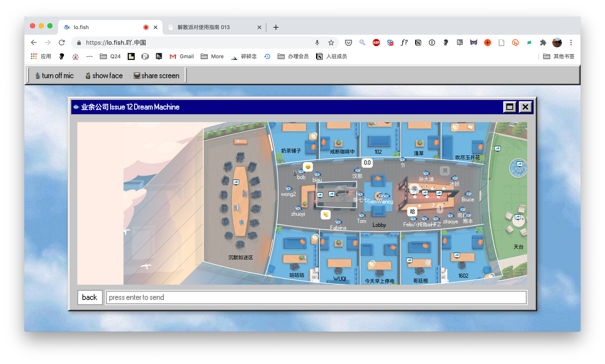The width and height of the screenshot is (605, 364).
Task: Expand the More bookmarks folder
Action: point(212,56)
